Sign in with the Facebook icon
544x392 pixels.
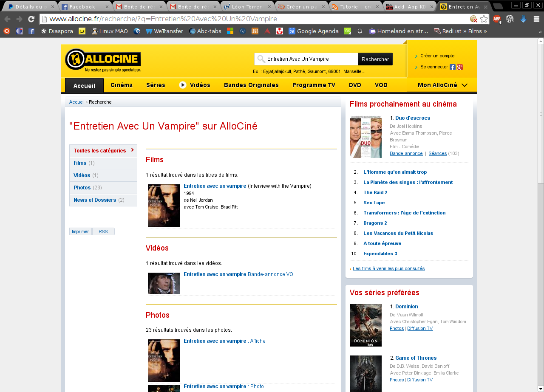coord(453,67)
